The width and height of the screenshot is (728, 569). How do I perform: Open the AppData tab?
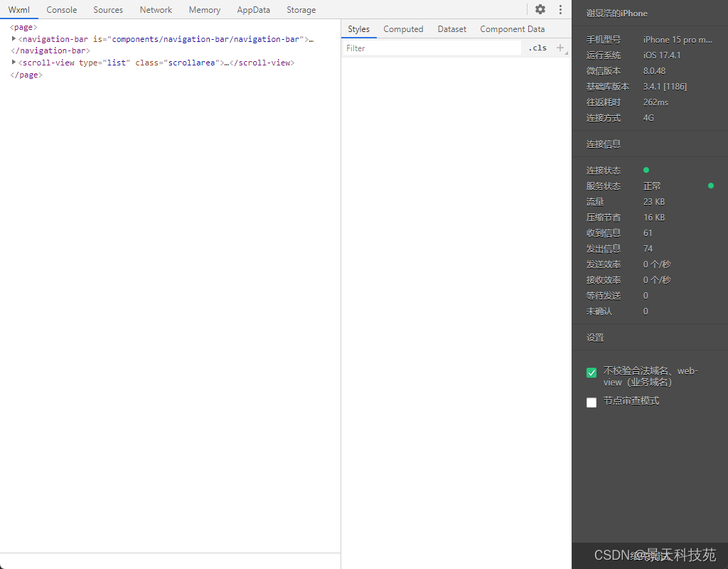point(254,10)
